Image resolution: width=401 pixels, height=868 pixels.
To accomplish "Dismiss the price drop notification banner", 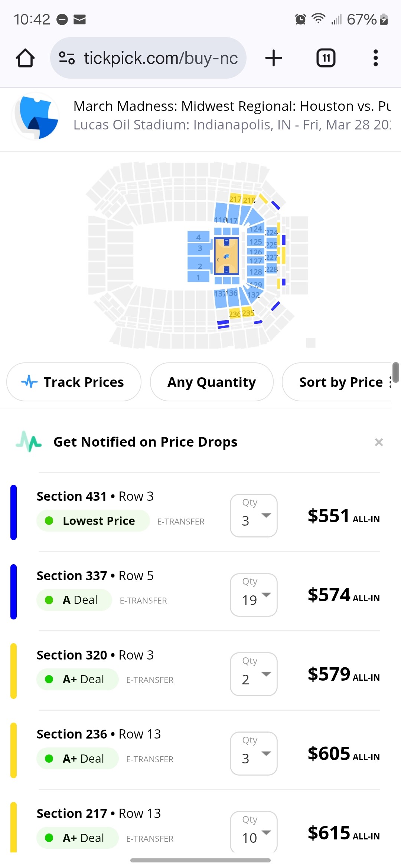I will pyautogui.click(x=379, y=442).
